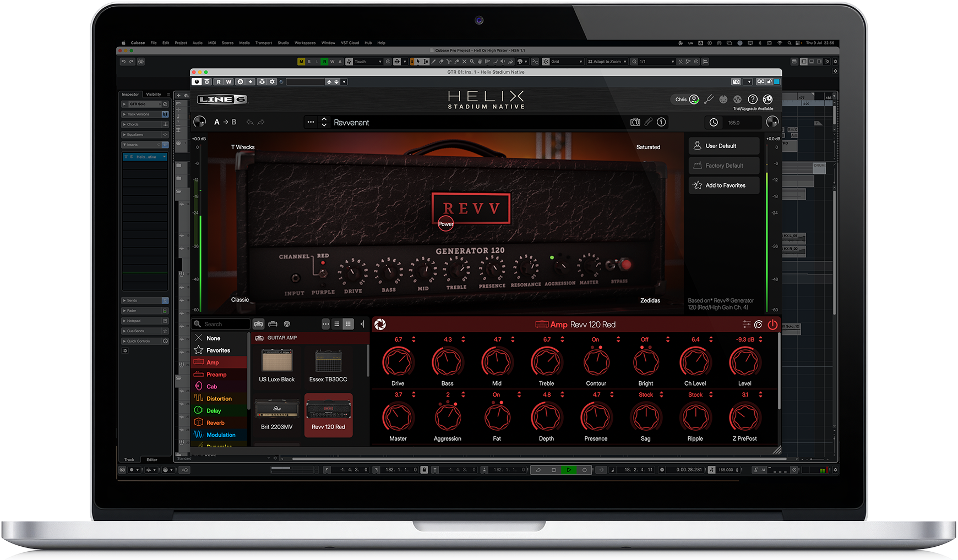Screen dimensions: 958x560
Task: Click the controller assign circular icon
Action: 759,325
